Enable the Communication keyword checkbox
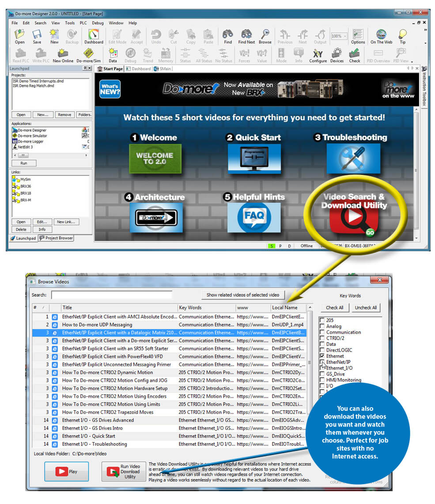Viewport: 435px width, 504px height. click(322, 332)
